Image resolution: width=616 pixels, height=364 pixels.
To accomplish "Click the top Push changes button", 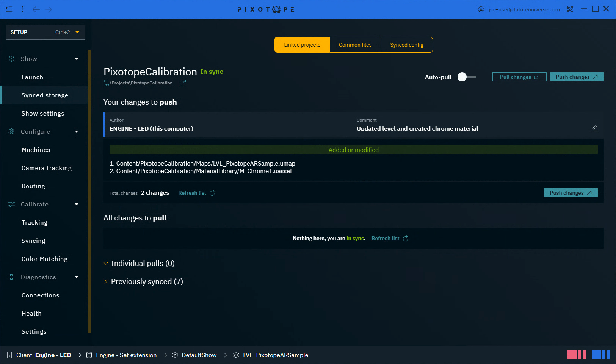I will click(577, 77).
